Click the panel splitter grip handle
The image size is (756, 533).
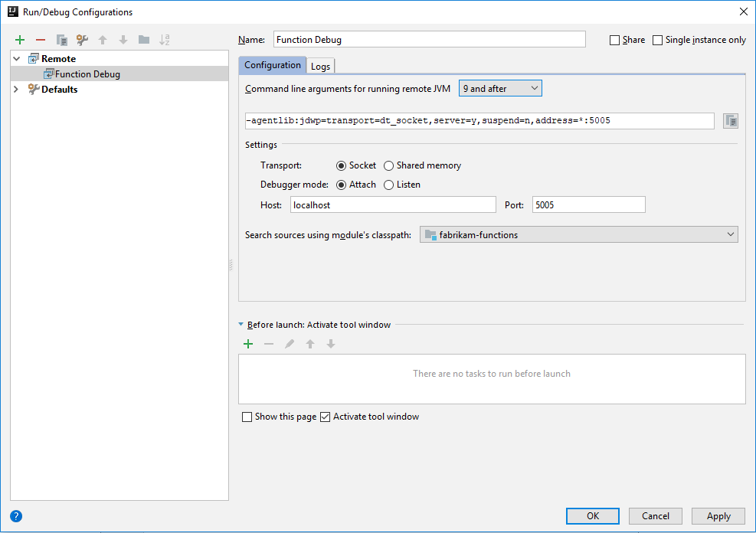click(x=231, y=265)
